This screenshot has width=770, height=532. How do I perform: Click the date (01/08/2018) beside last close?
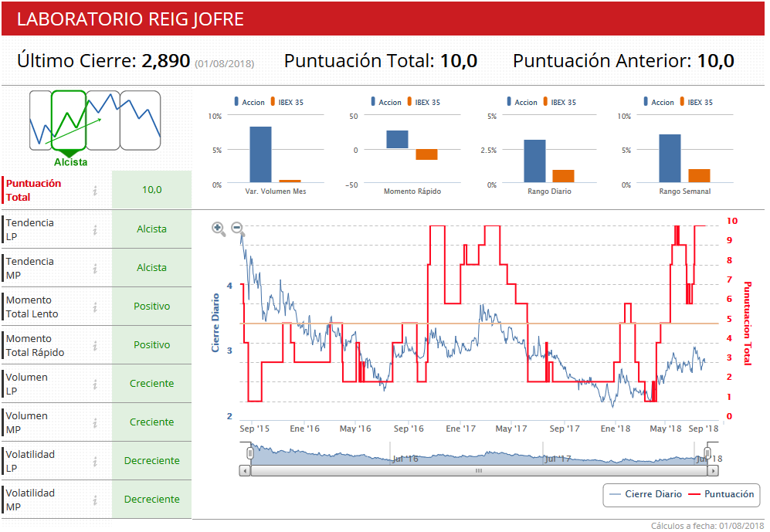[x=225, y=64]
